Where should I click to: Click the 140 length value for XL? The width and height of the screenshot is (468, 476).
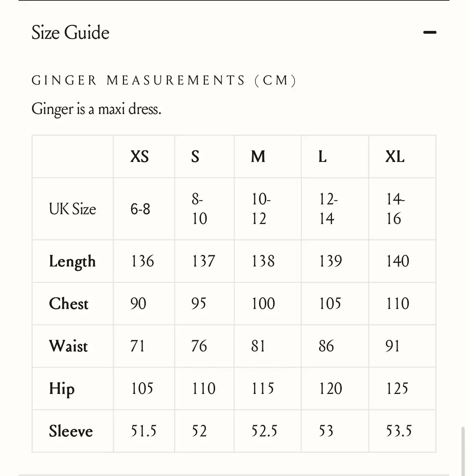tap(398, 261)
